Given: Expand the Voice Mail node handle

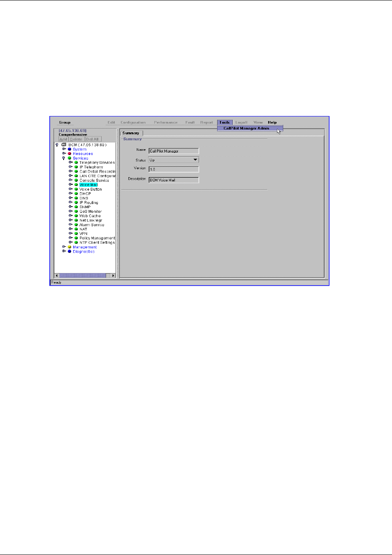Looking at the screenshot, I should [x=71, y=185].
